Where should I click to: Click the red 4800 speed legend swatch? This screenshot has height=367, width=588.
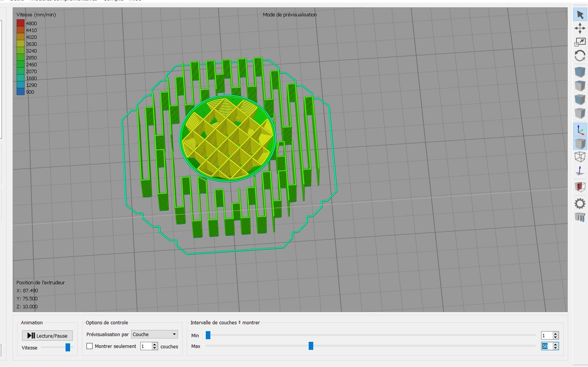click(x=21, y=23)
